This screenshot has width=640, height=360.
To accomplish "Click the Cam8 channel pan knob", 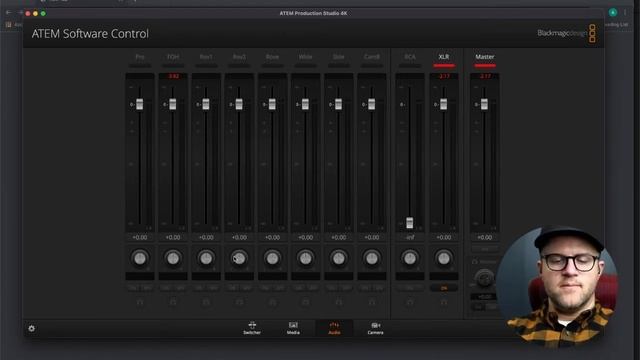I will [372, 258].
